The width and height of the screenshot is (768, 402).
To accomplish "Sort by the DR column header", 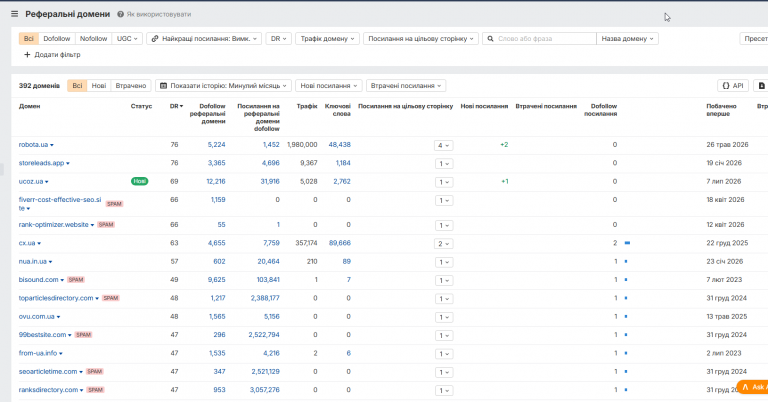I will [176, 106].
